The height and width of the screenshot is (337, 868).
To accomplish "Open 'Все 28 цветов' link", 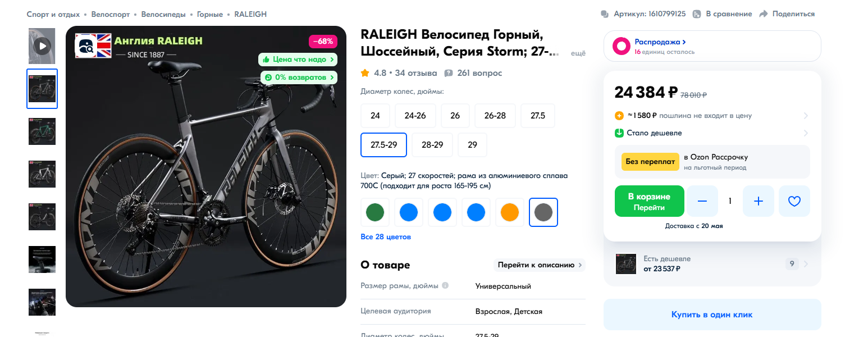I will (386, 237).
